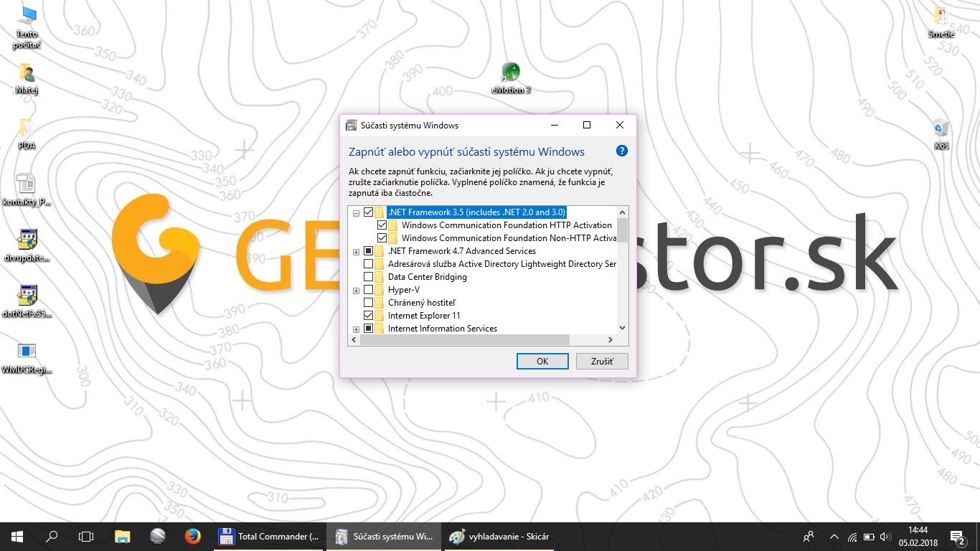Image resolution: width=980 pixels, height=551 pixels.
Task: Cancel with the Zrušiť button
Action: coord(602,362)
